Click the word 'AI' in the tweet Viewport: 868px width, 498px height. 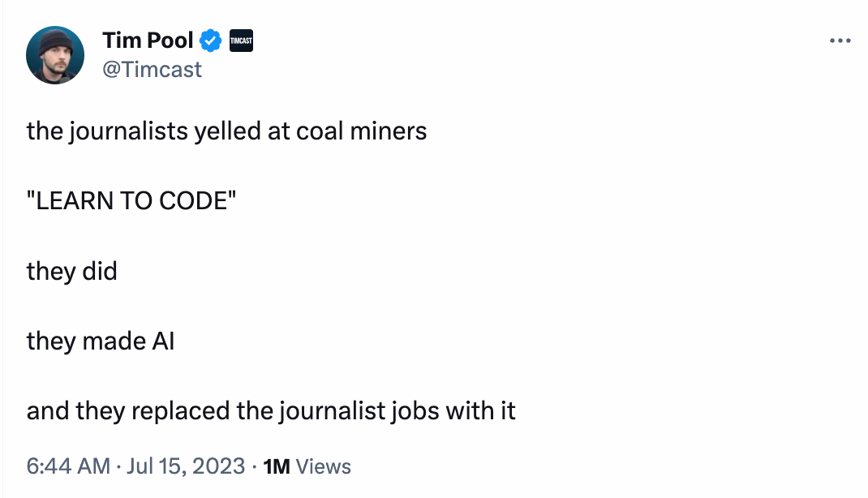pyautogui.click(x=163, y=341)
